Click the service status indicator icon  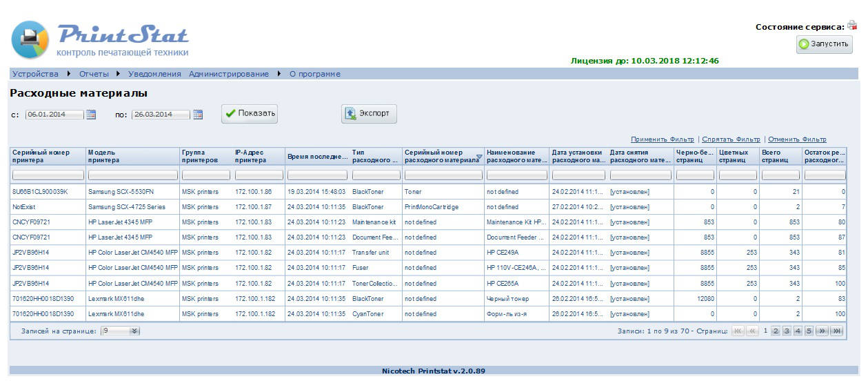click(852, 25)
